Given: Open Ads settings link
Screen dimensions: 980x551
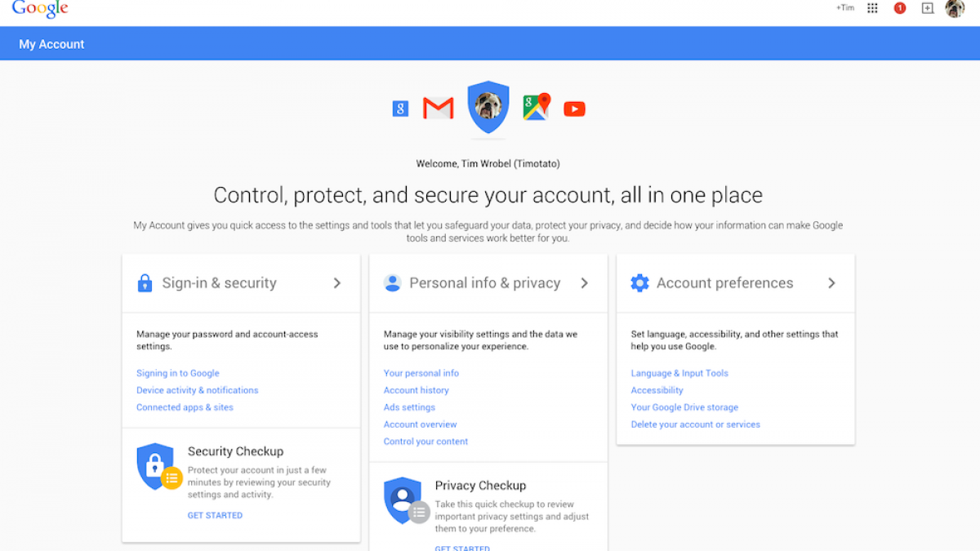Looking at the screenshot, I should [x=409, y=407].
